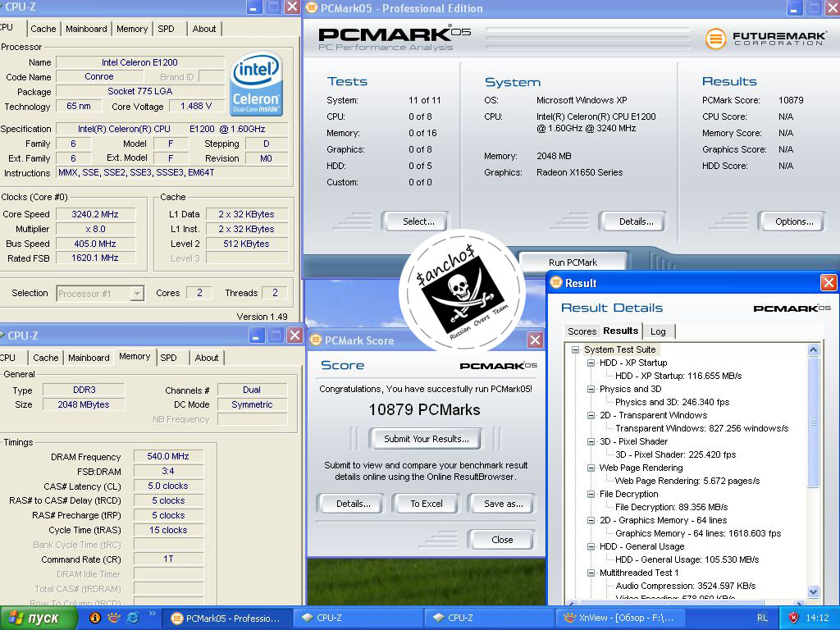Image resolution: width=840 pixels, height=630 pixels.
Task: Collapse the Web Page Rendering node
Action: coord(591,468)
